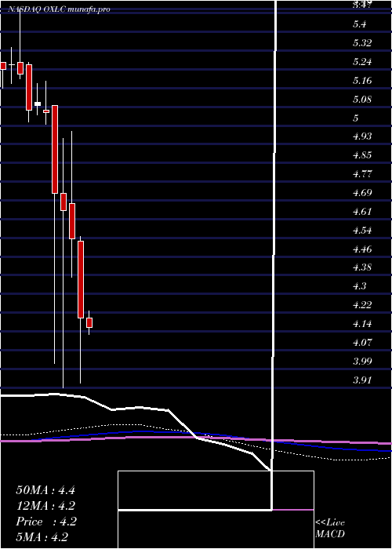Select the 5.24 price axis label
Image resolution: width=392 pixels, height=549 pixels.
[x=362, y=62]
